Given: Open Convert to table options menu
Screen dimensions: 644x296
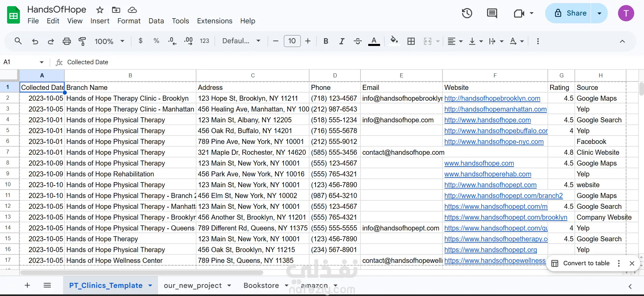Looking at the screenshot, I should [x=619, y=263].
